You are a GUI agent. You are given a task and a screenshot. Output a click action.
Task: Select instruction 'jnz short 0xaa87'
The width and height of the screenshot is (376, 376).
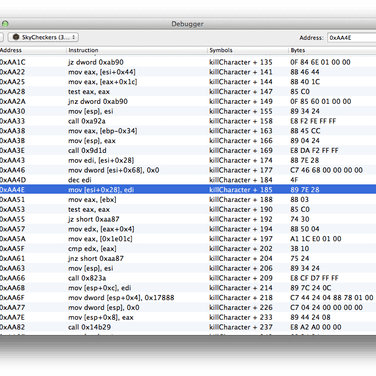[96, 258]
